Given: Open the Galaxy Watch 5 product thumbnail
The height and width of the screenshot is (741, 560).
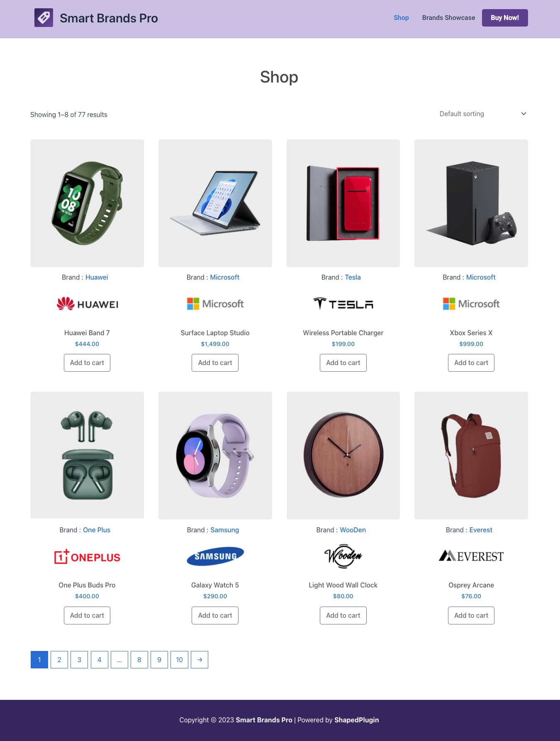Looking at the screenshot, I should (x=215, y=456).
